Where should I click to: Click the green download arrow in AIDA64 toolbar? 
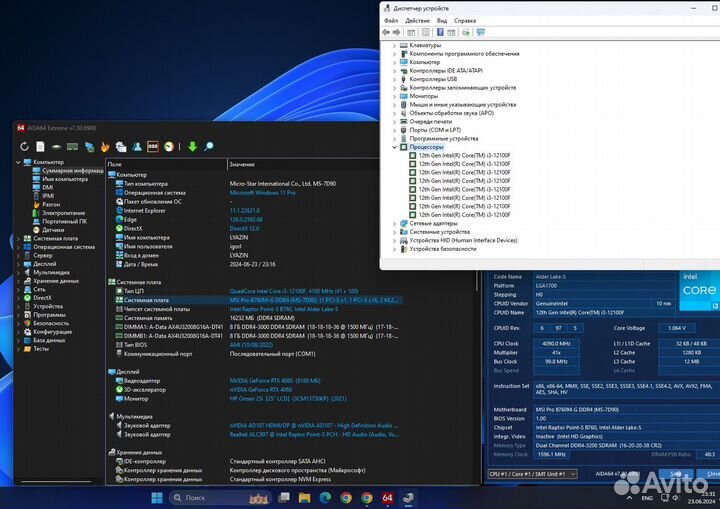coord(192,147)
